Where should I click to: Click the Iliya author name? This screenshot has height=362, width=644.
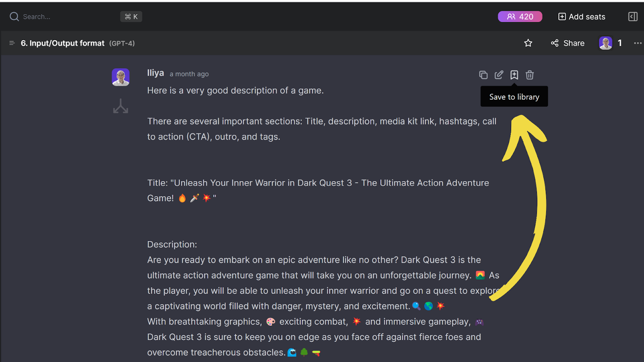(x=155, y=73)
